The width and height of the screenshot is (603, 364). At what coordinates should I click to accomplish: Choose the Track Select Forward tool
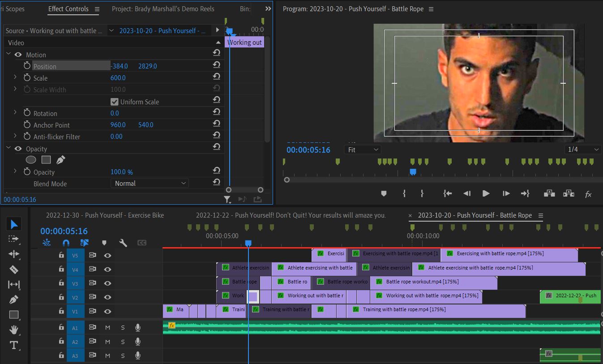pyautogui.click(x=14, y=239)
